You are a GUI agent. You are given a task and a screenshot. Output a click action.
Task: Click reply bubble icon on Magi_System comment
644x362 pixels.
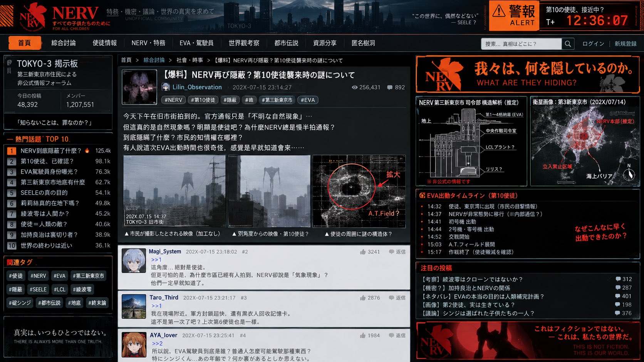391,252
